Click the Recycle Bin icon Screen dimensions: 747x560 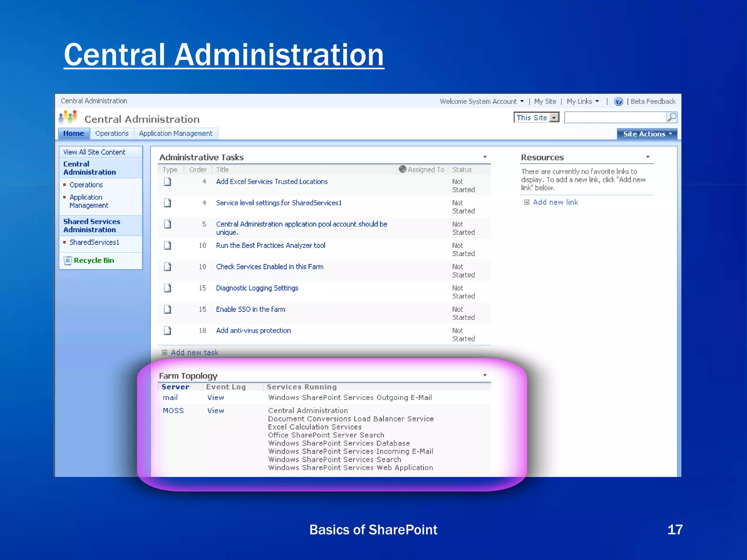67,261
